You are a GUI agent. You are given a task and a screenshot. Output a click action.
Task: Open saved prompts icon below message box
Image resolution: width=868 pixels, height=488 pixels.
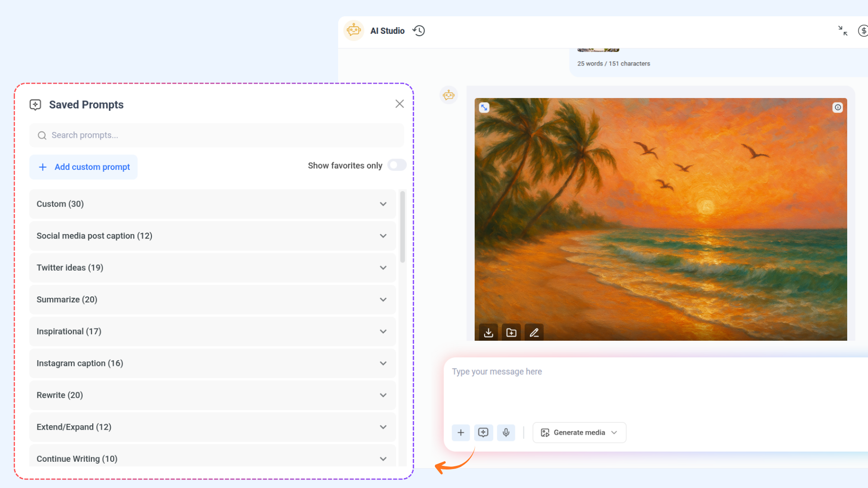pyautogui.click(x=483, y=432)
